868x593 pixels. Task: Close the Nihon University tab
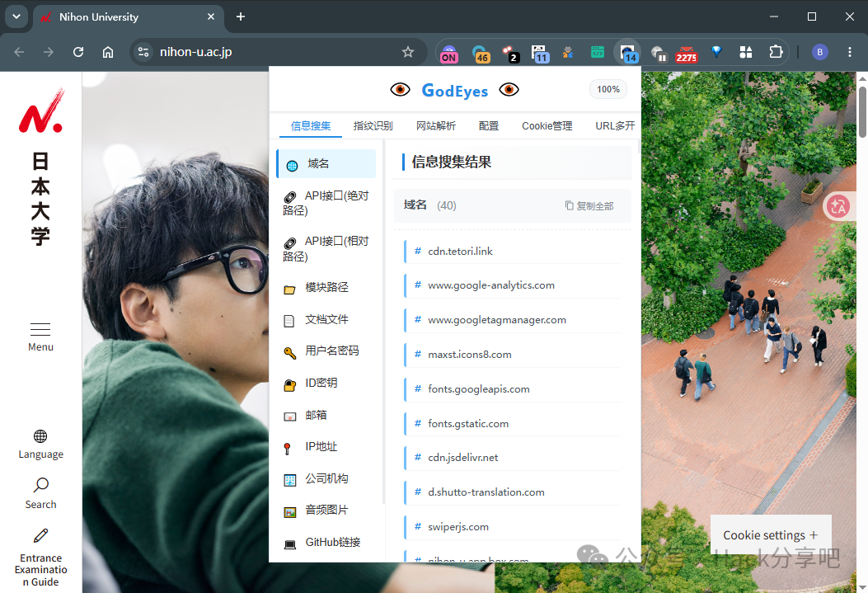click(x=211, y=16)
